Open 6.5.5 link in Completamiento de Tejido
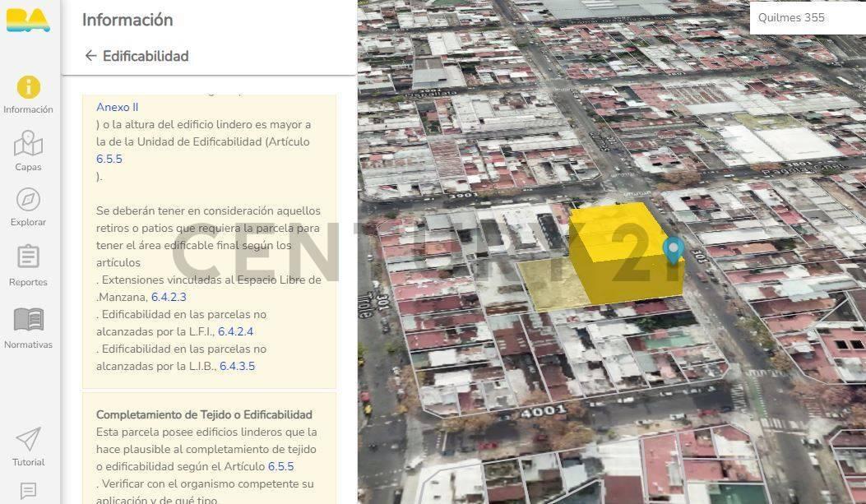This screenshot has height=504, width=866. pyautogui.click(x=280, y=466)
